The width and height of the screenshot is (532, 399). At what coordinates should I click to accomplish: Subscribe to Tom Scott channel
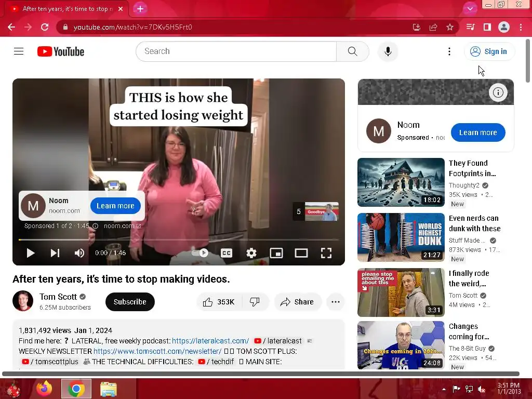click(x=130, y=302)
